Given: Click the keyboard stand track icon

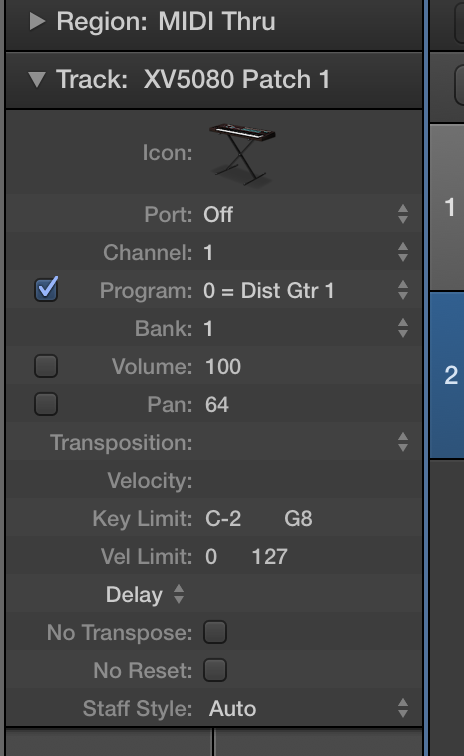Looking at the screenshot, I should [x=242, y=154].
